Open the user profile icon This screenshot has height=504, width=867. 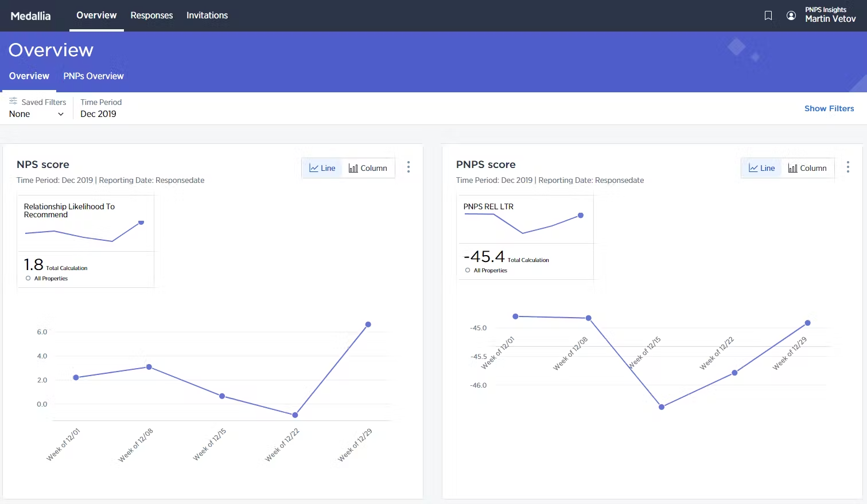point(791,15)
